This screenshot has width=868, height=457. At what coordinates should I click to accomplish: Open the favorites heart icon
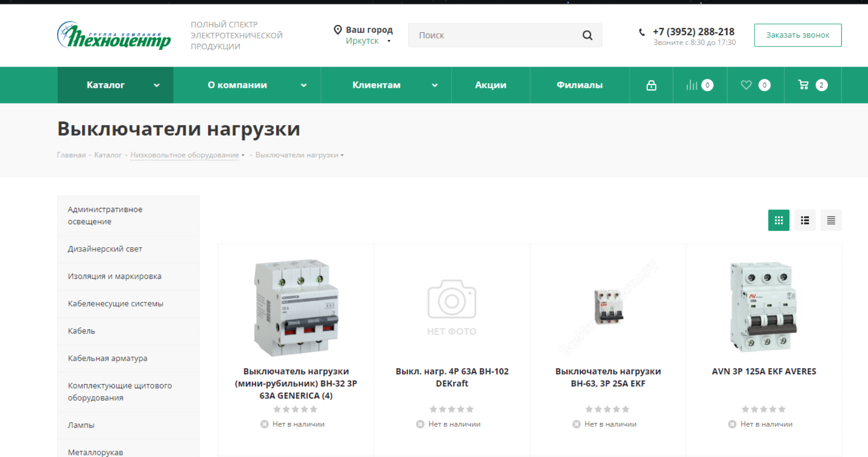point(746,85)
